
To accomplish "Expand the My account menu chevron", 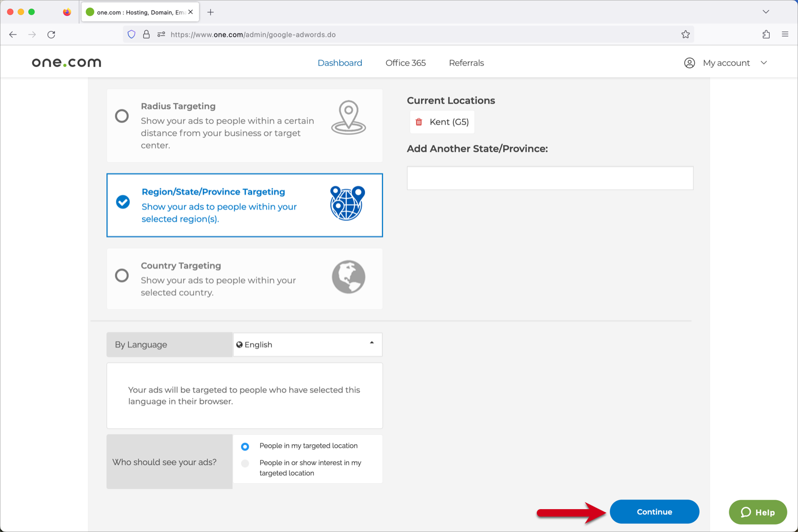I will point(764,63).
